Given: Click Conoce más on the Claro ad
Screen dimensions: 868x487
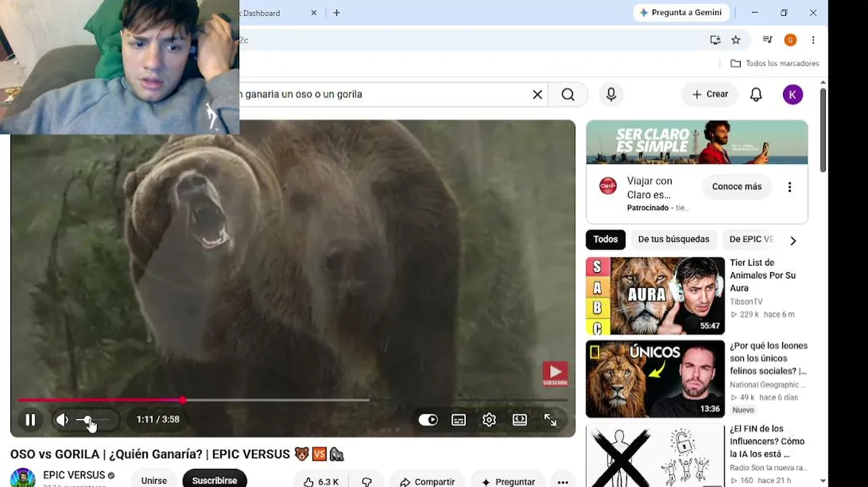Looking at the screenshot, I should pyautogui.click(x=737, y=187).
